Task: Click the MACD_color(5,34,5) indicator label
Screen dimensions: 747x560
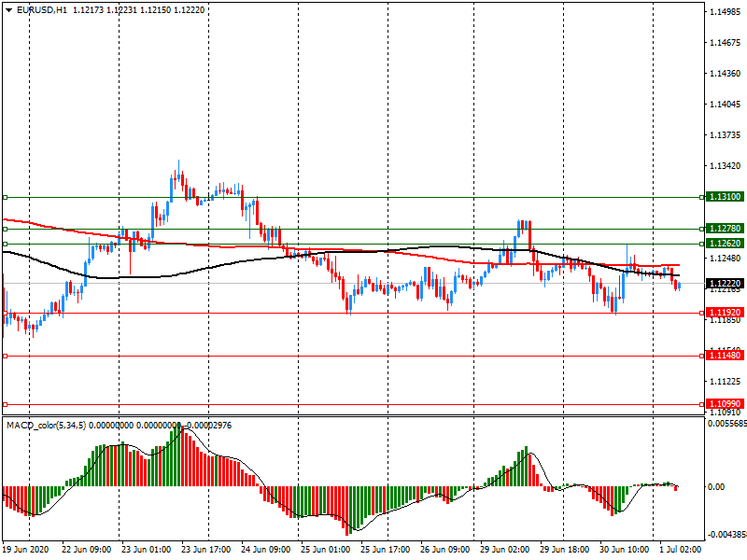Action: (46, 426)
